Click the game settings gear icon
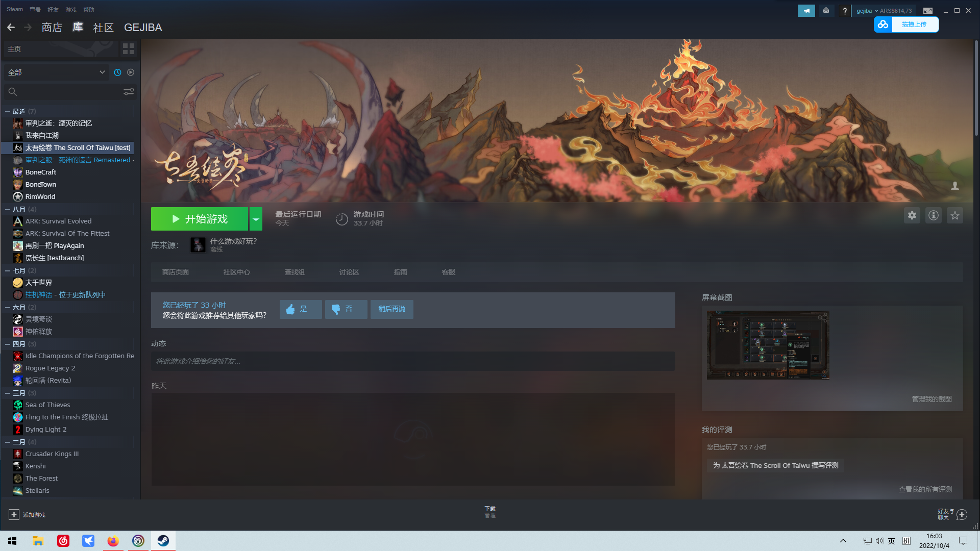 pos(912,215)
